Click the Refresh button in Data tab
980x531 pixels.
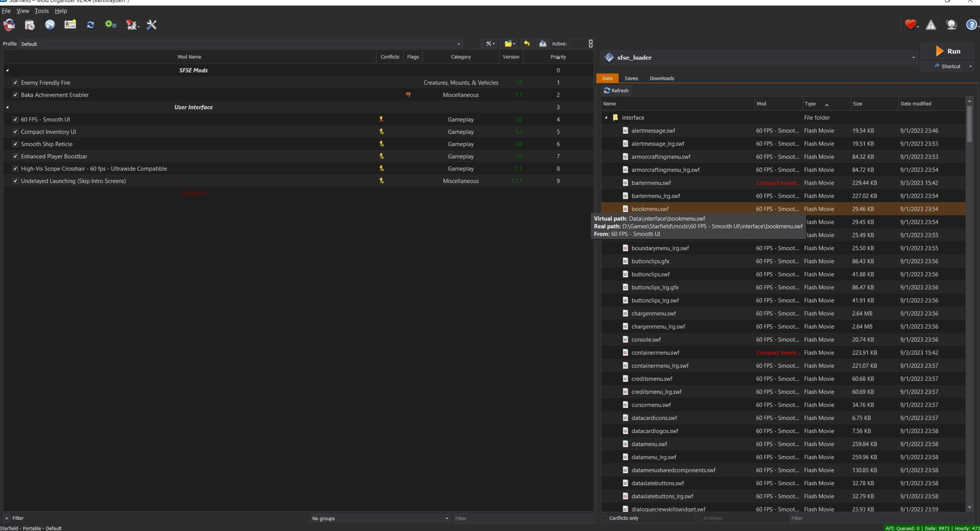pyautogui.click(x=616, y=91)
